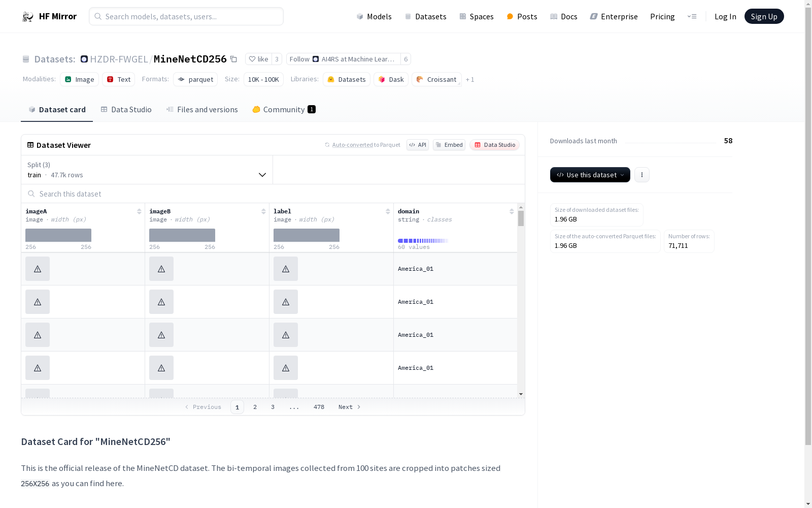Viewport: 812px width, 508px height.
Task: Jump to last page 478
Action: 319,407
